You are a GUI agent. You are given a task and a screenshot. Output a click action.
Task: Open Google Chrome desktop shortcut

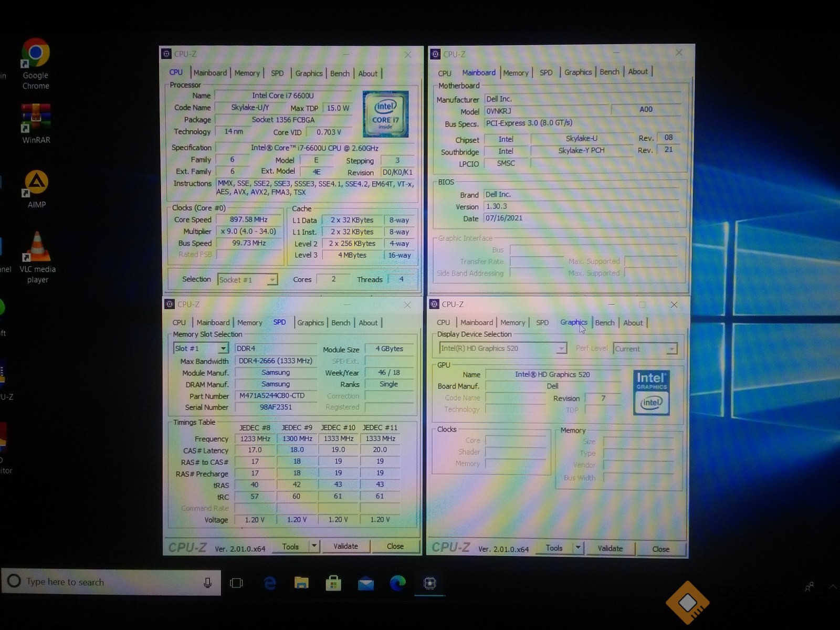pos(36,64)
